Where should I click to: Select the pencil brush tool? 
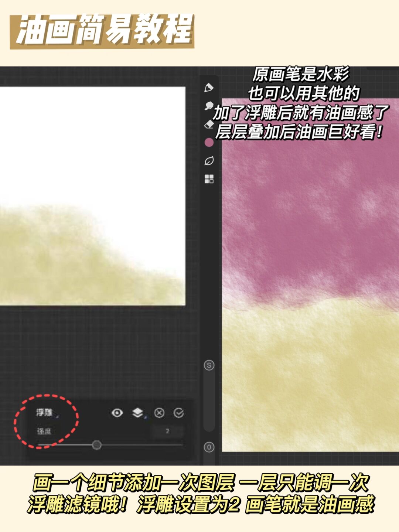pos(209,88)
